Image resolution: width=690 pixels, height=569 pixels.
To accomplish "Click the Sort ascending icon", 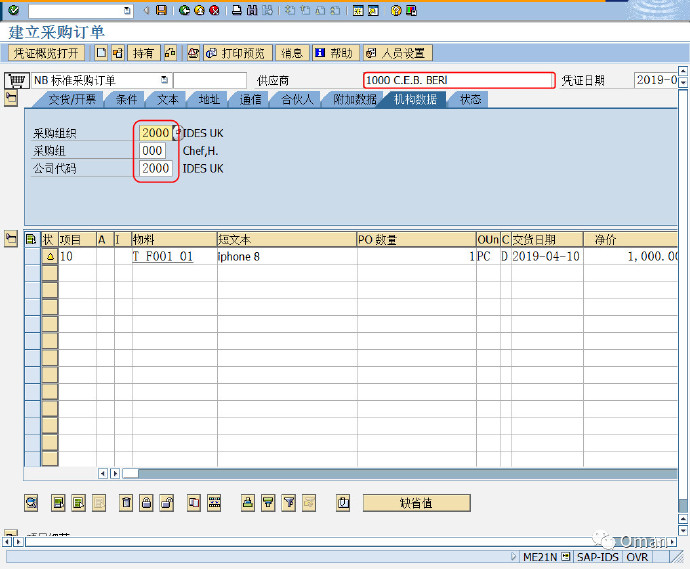I will 248,503.
